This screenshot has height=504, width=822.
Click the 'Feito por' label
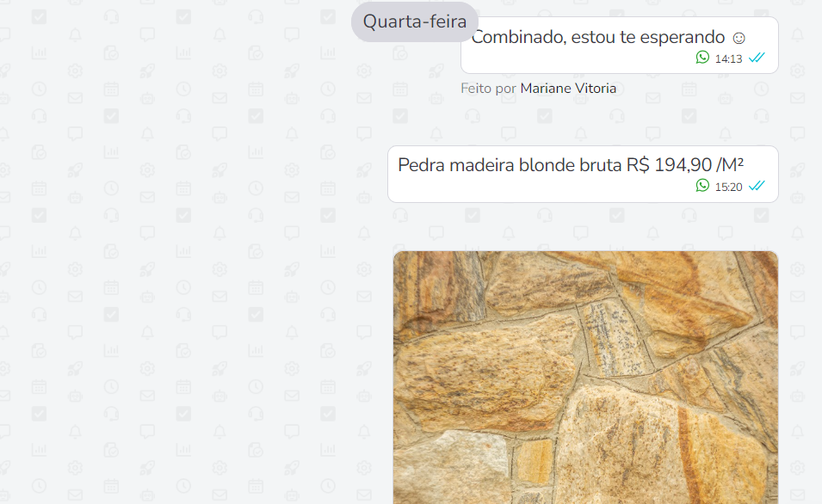click(x=489, y=88)
